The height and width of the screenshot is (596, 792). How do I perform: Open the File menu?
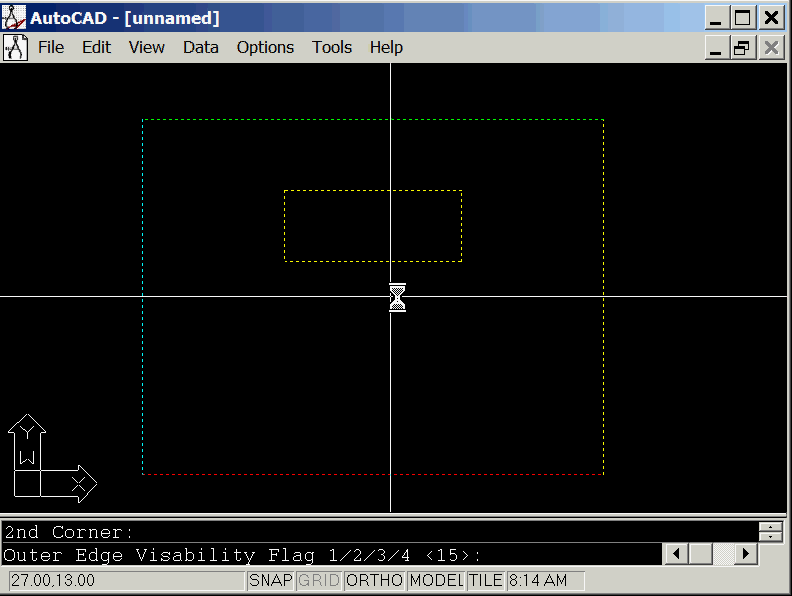51,47
